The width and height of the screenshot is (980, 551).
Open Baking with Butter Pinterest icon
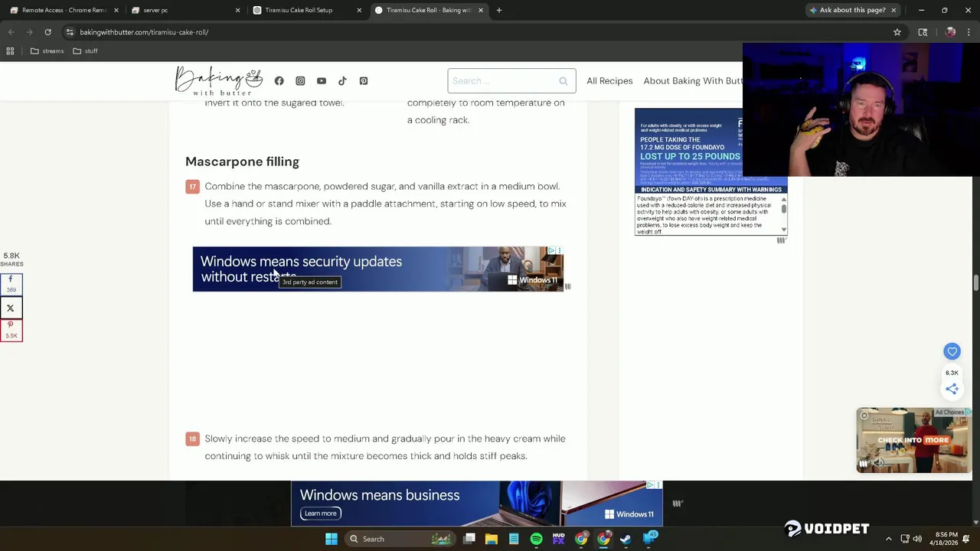click(364, 81)
